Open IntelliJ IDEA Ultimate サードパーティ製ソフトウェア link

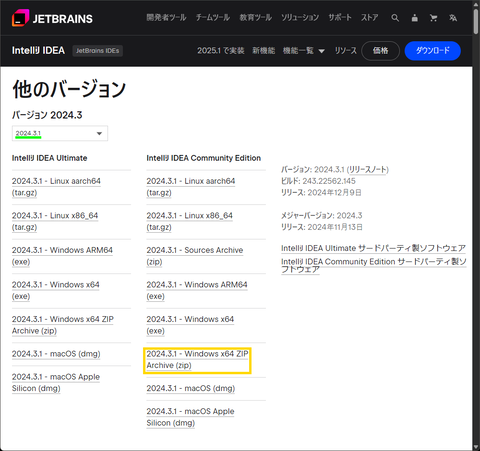(x=373, y=248)
